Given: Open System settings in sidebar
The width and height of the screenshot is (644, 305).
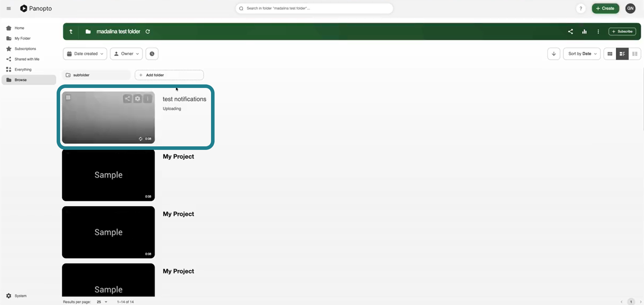Looking at the screenshot, I should (16, 296).
